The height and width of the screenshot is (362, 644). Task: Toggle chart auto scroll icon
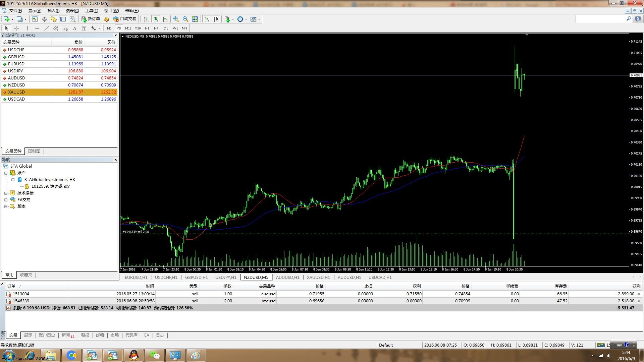point(207,19)
